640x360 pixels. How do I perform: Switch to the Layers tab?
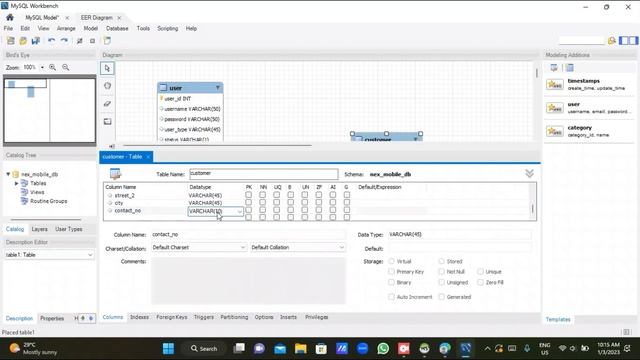(x=40, y=229)
